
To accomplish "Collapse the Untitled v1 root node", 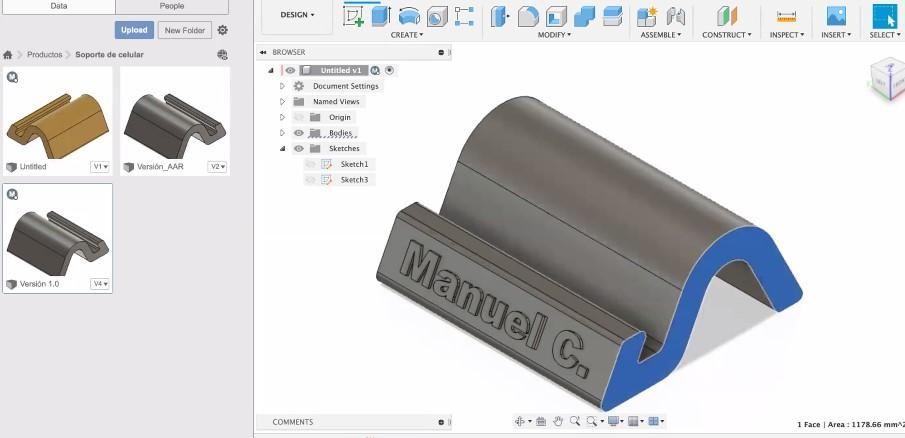I will (x=271, y=70).
